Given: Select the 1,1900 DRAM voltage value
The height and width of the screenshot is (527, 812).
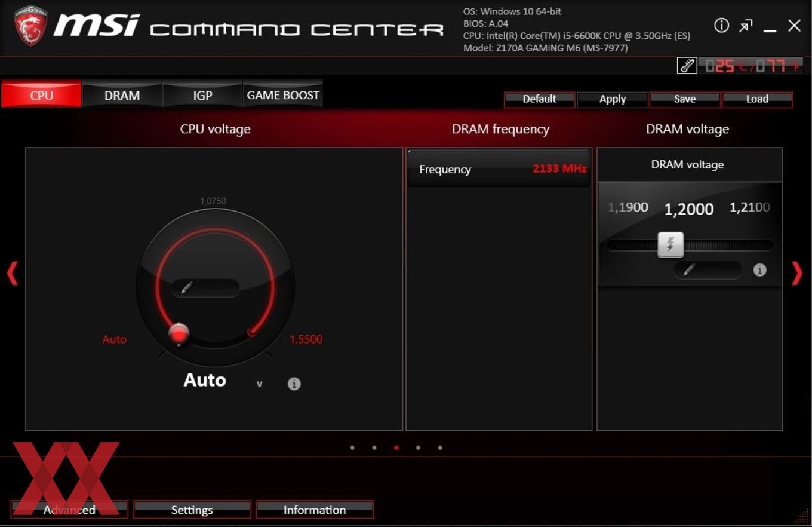Looking at the screenshot, I should [628, 207].
